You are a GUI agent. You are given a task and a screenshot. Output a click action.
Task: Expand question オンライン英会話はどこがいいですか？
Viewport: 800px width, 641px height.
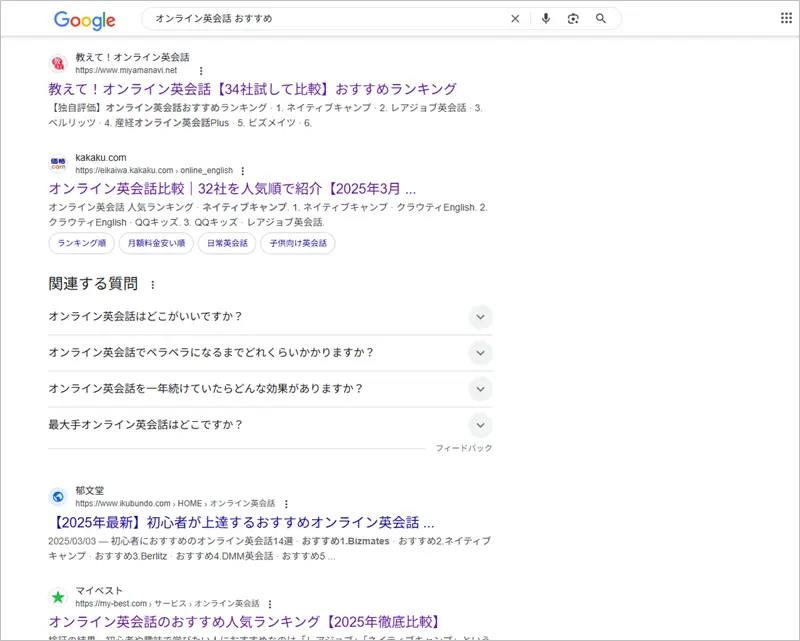(480, 317)
